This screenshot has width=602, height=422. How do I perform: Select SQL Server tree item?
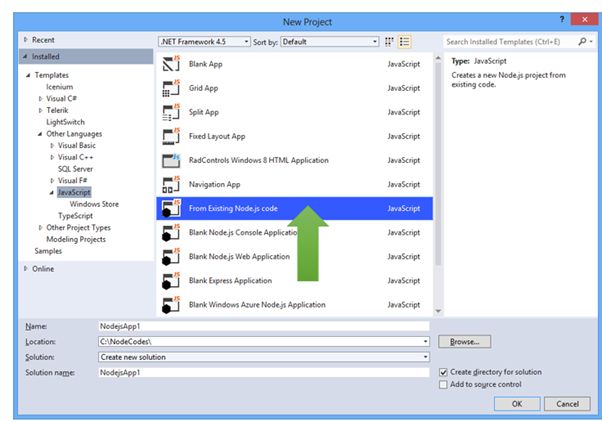tap(75, 169)
